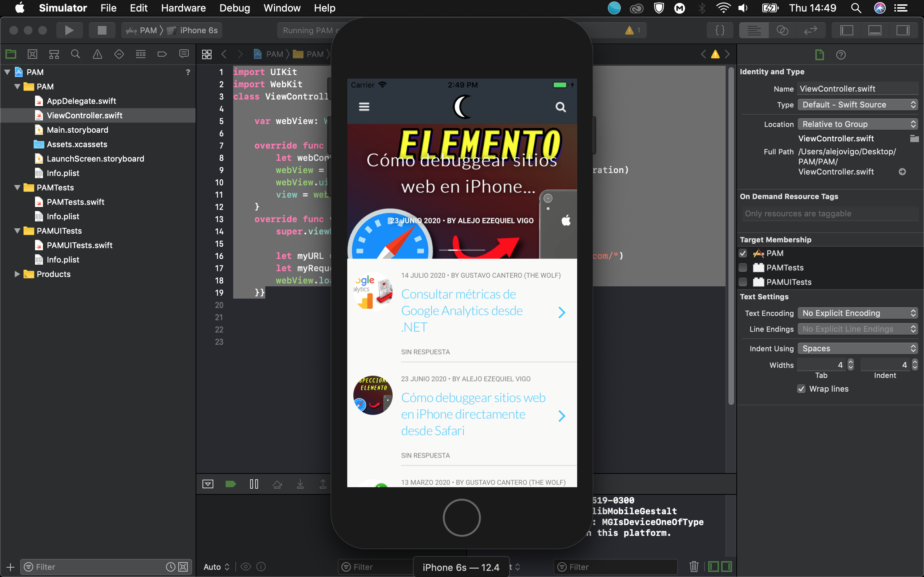Expand the Products group

click(x=17, y=274)
